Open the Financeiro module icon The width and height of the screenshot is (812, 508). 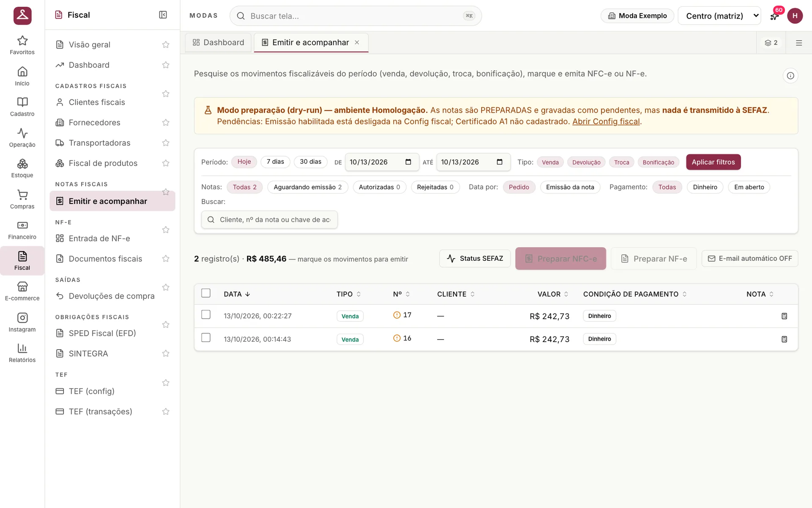coord(22,230)
